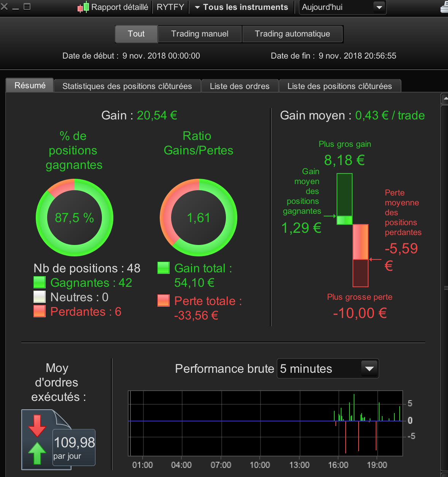Click the restore window icon
This screenshot has height=477, width=448.
[27, 6]
